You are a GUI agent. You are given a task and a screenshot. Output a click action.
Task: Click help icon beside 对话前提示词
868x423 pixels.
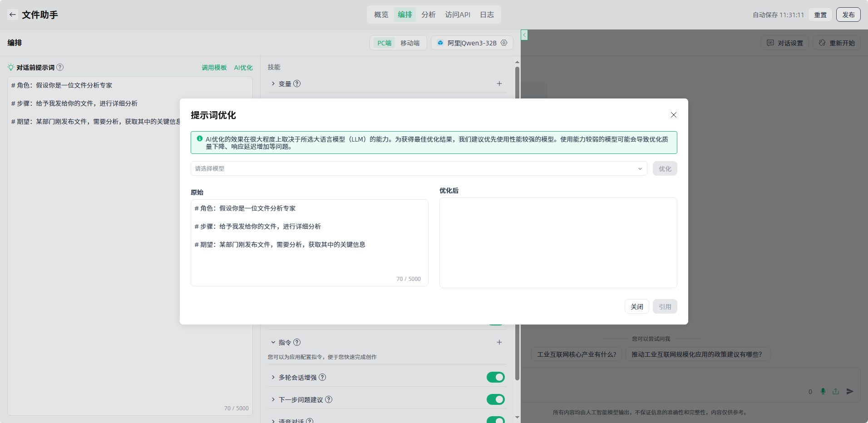pos(60,67)
